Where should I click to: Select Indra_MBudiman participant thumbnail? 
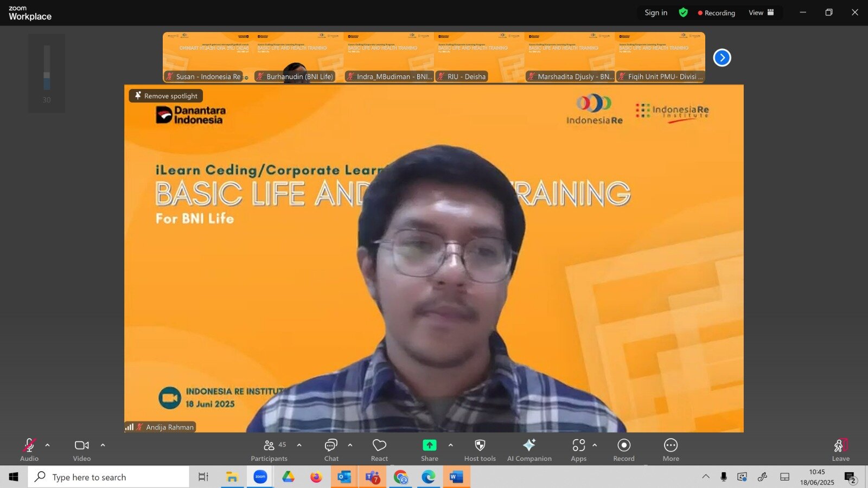pos(389,57)
